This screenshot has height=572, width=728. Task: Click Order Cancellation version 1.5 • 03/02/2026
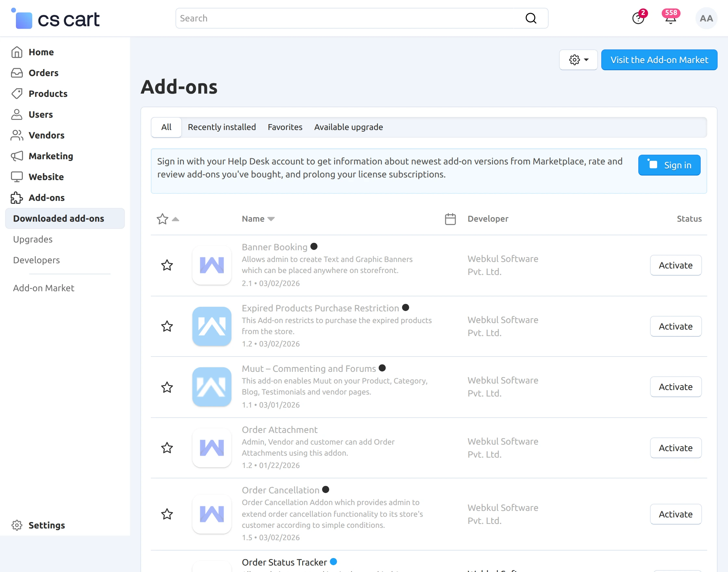(271, 538)
